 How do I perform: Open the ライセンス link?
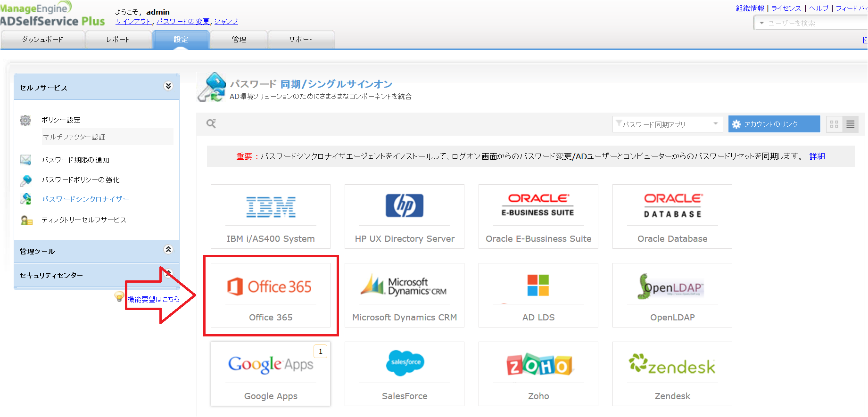click(x=786, y=8)
